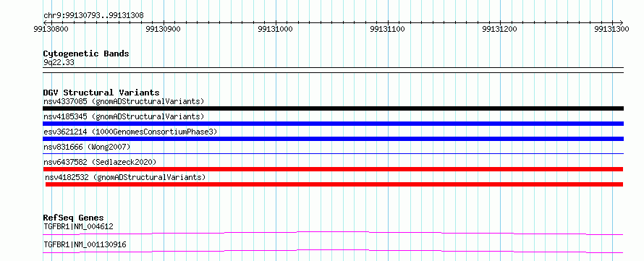Click the thin blue nsv831666 variant line
The width and height of the screenshot is (644, 261).
pyautogui.click(x=333, y=154)
